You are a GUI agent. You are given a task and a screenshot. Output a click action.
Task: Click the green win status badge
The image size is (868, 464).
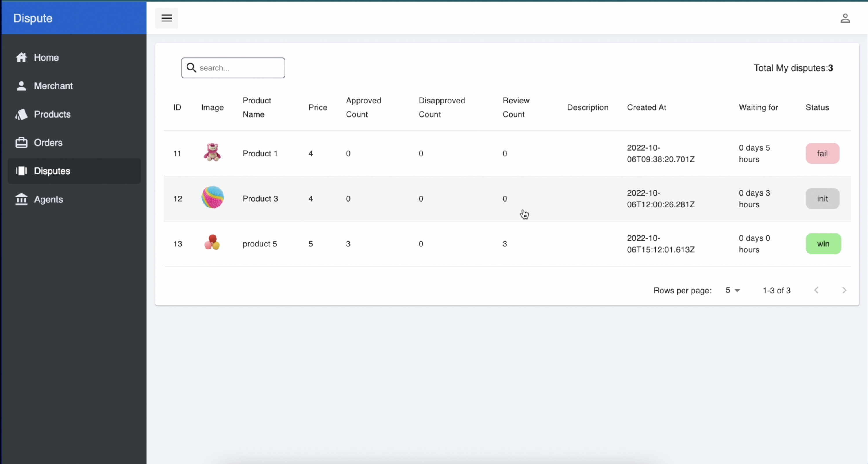(x=823, y=244)
